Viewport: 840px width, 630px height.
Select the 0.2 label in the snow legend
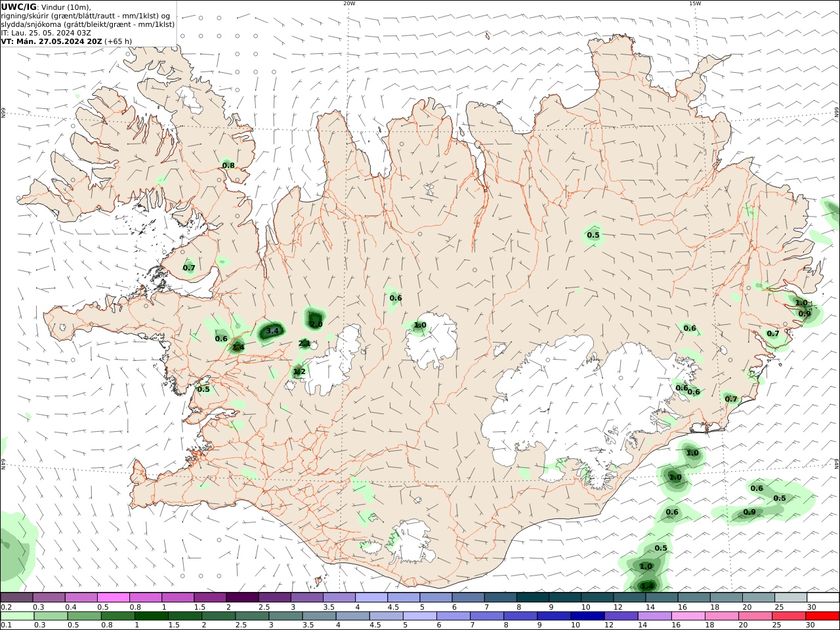pyautogui.click(x=6, y=607)
